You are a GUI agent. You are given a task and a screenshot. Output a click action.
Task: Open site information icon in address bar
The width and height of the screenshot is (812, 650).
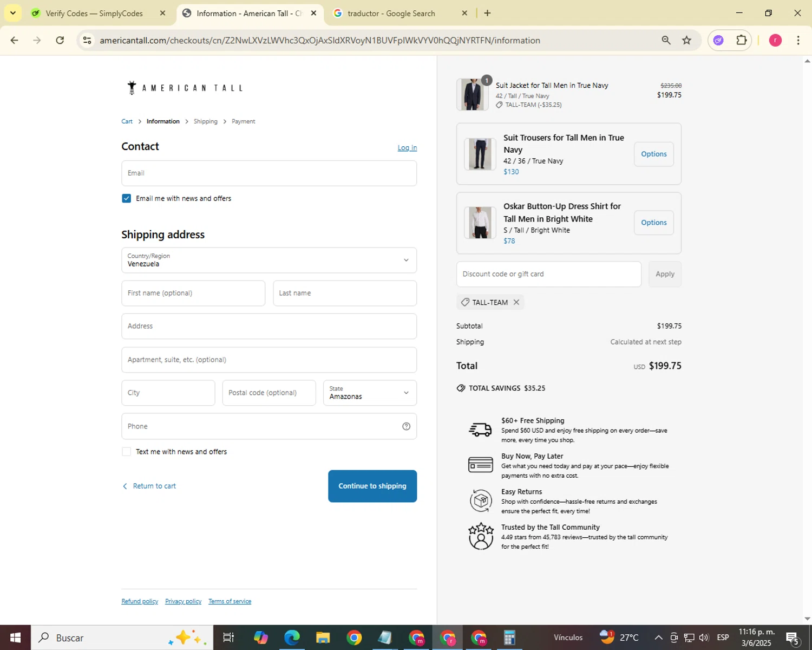(x=87, y=40)
